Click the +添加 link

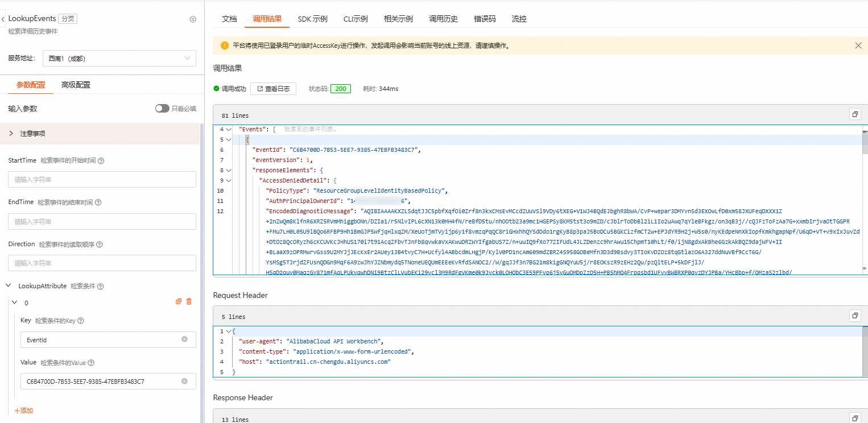tap(24, 410)
